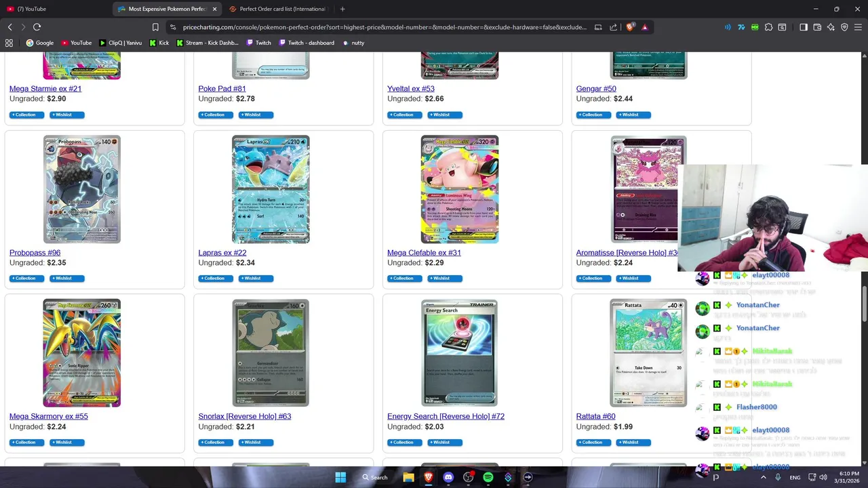Add Rattata #60 to Collection
Image resolution: width=868 pixels, height=488 pixels.
point(593,443)
